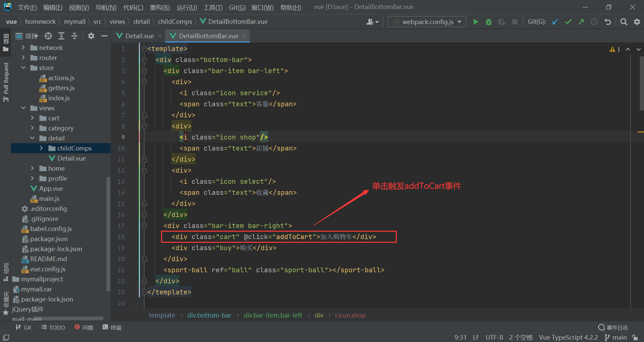Open the 事件日志 event log
This screenshot has height=342, width=644.
click(613, 327)
